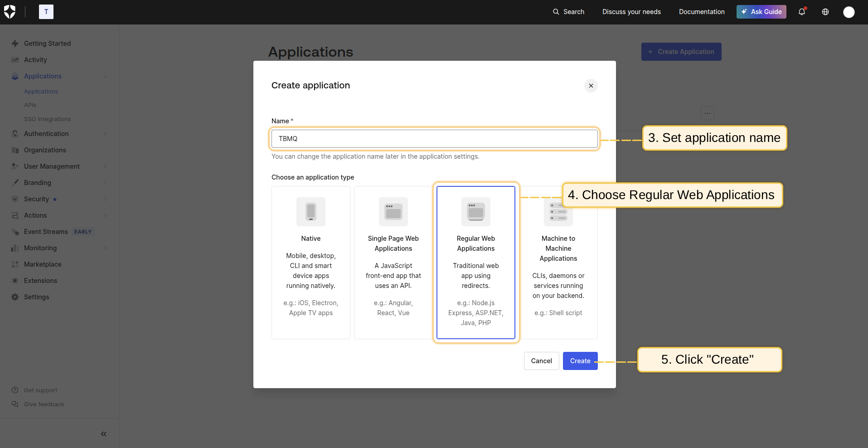
Task: Open the notifications bell
Action: click(x=802, y=12)
